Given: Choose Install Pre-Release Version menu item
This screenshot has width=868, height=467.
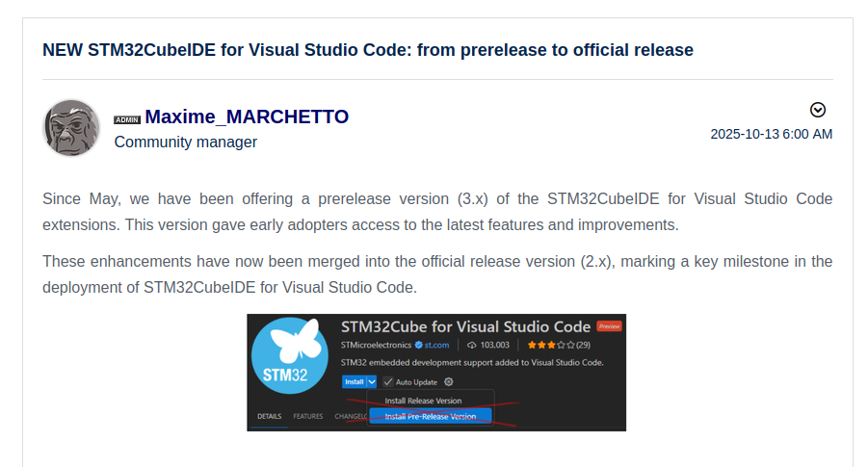Looking at the screenshot, I should tap(430, 417).
